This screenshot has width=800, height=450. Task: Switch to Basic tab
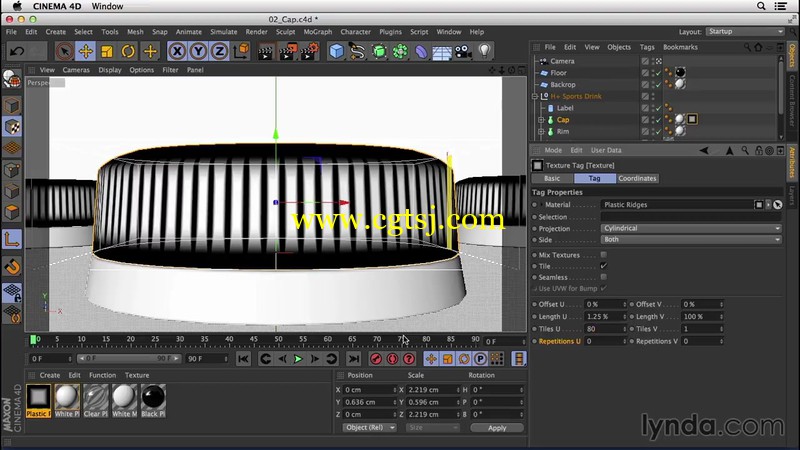552,179
